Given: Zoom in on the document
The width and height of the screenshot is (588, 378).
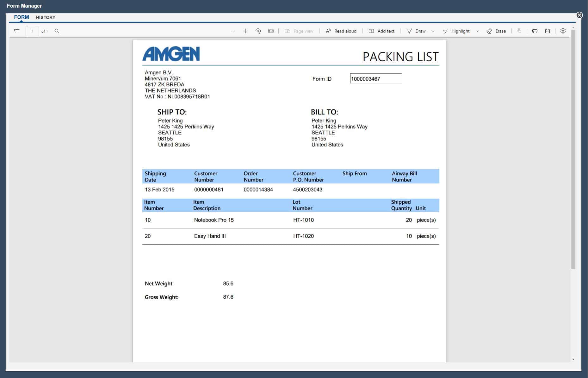Looking at the screenshot, I should click(x=245, y=31).
